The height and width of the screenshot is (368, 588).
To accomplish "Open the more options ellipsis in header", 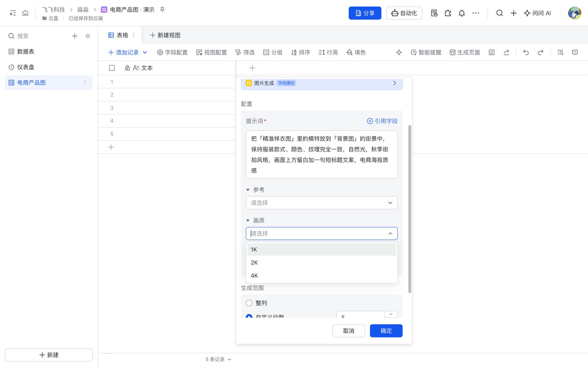I will point(476,13).
